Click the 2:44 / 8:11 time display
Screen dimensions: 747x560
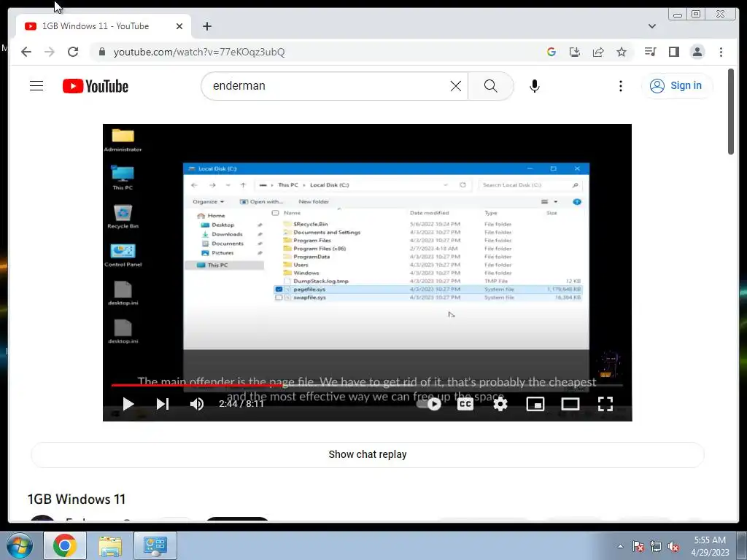(x=241, y=404)
